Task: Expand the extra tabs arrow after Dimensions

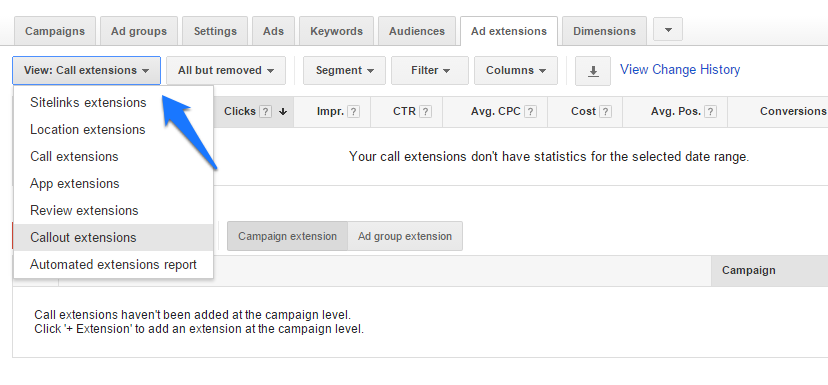Action: pos(668,30)
